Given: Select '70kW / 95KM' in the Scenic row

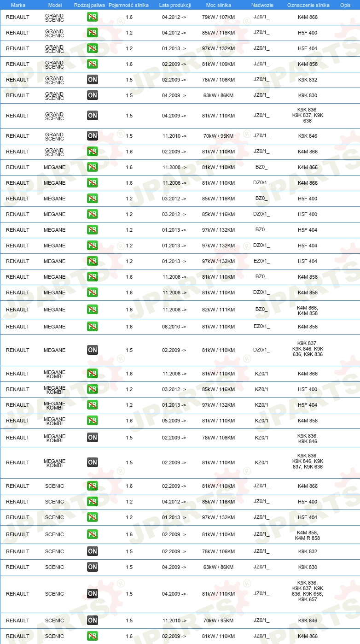Looking at the screenshot, I should (x=218, y=621).
